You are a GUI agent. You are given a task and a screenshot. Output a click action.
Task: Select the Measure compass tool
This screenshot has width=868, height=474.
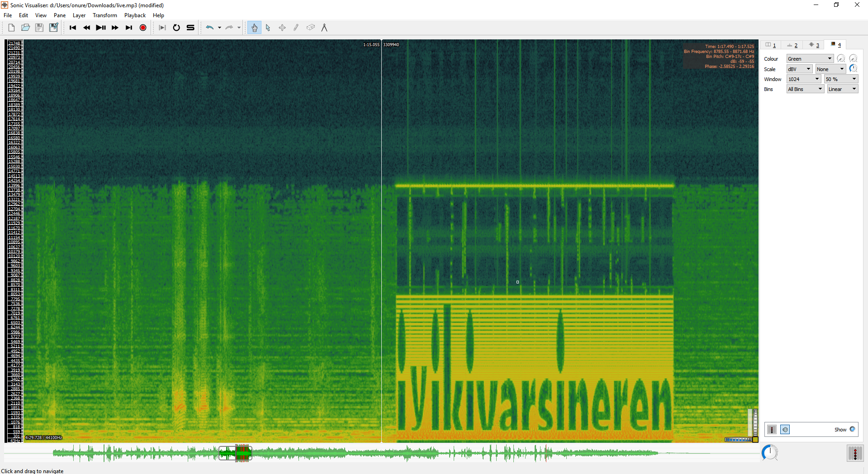324,28
